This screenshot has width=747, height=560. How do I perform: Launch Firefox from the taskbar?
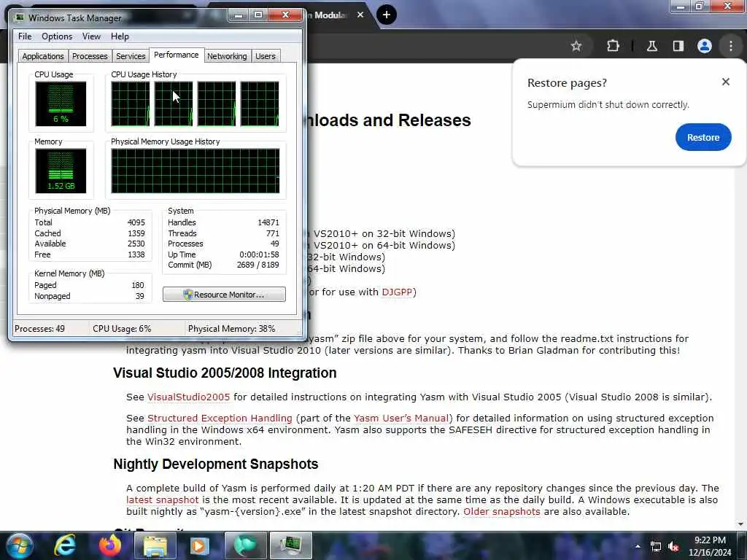click(110, 545)
